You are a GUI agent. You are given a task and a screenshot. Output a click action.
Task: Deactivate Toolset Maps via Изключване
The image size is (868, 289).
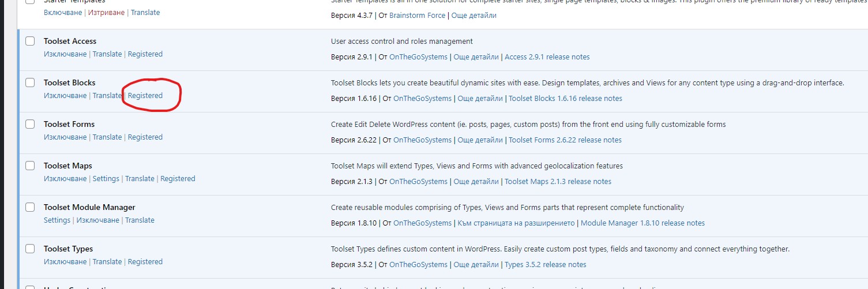click(x=65, y=178)
